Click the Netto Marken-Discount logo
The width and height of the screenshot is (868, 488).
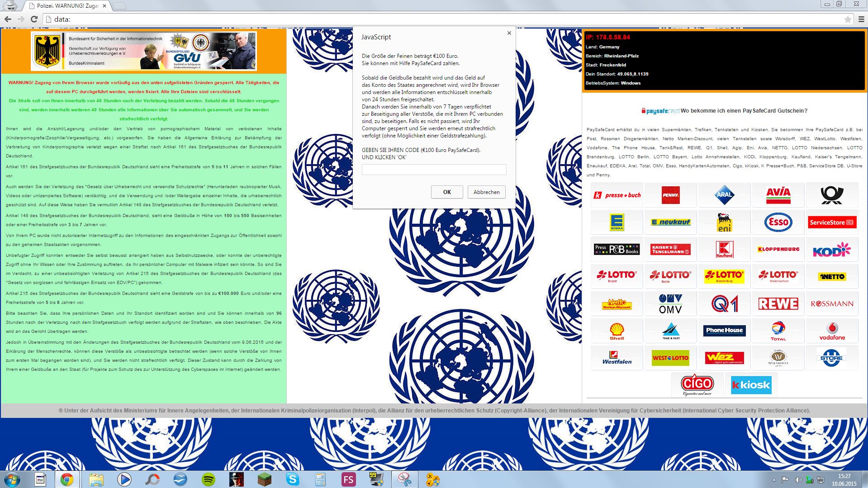617,303
